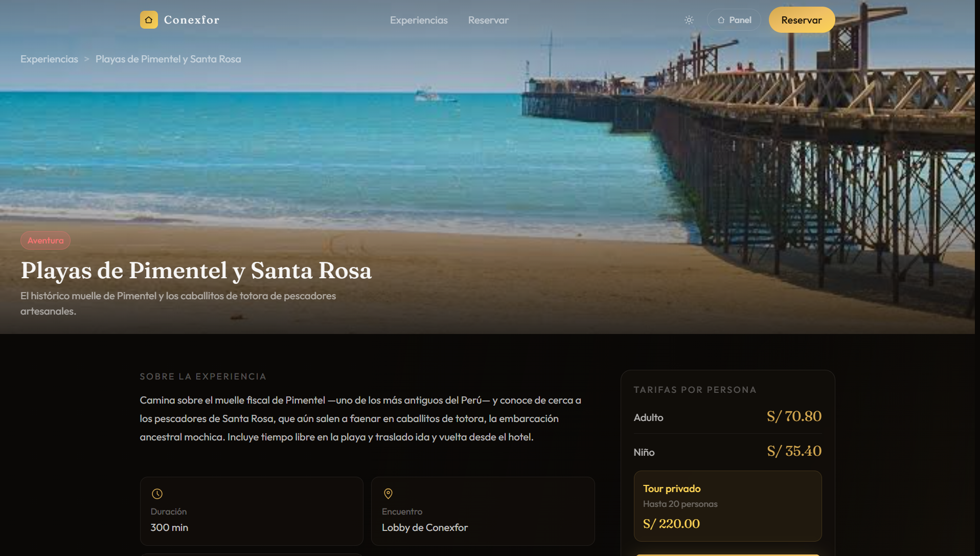The image size is (980, 556).
Task: Go back via Experiencias breadcrumb link
Action: 49,59
